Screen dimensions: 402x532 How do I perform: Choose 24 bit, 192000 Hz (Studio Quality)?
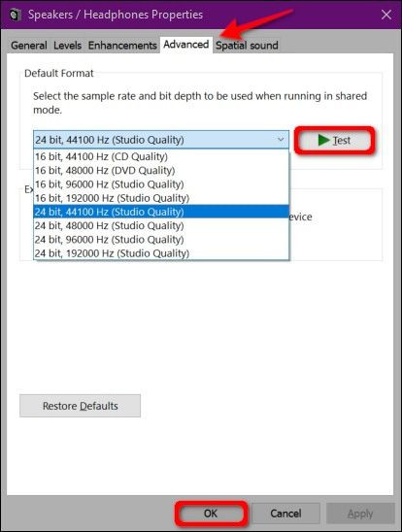pyautogui.click(x=161, y=253)
